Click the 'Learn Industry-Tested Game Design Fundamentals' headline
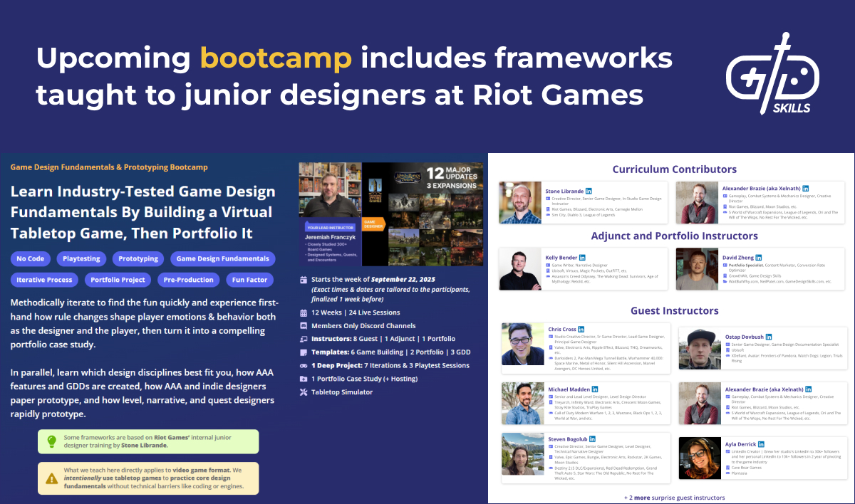Screen dimensions: 855x504 click(142, 212)
